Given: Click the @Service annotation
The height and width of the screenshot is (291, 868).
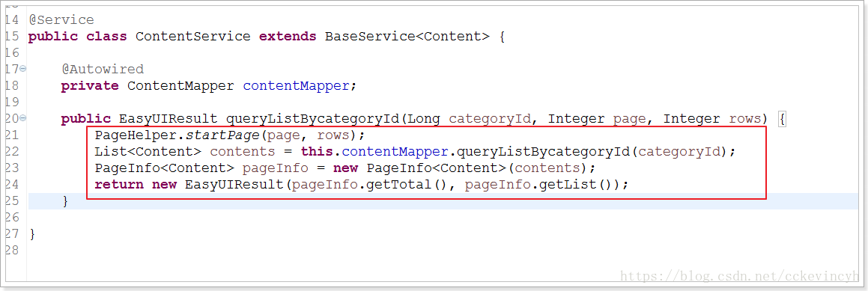Looking at the screenshot, I should [x=61, y=20].
